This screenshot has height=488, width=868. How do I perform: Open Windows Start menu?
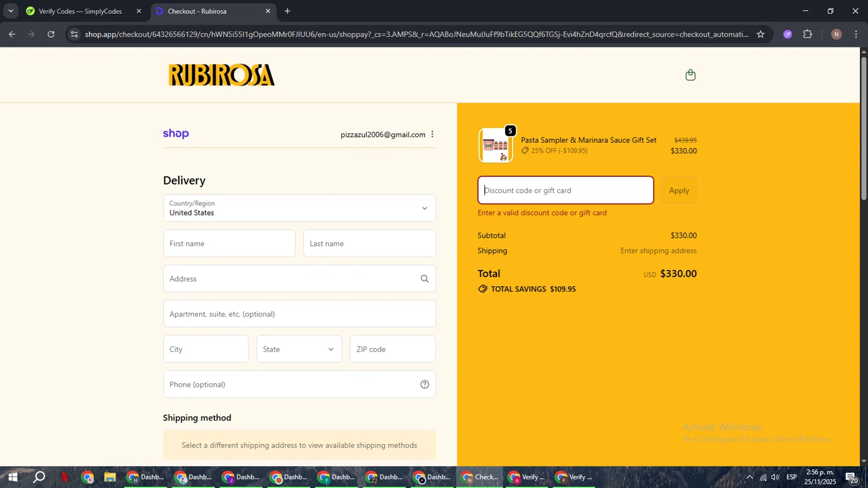click(13, 478)
